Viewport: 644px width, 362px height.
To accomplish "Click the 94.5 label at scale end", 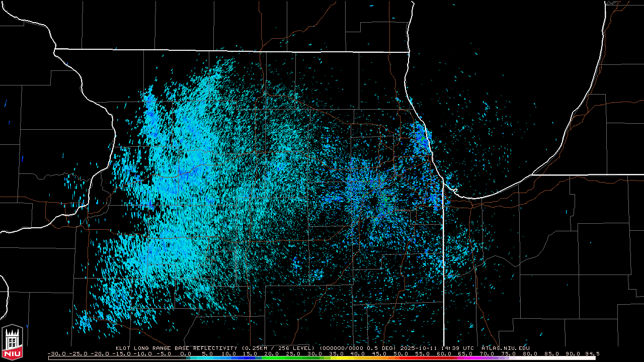I will pos(592,353).
